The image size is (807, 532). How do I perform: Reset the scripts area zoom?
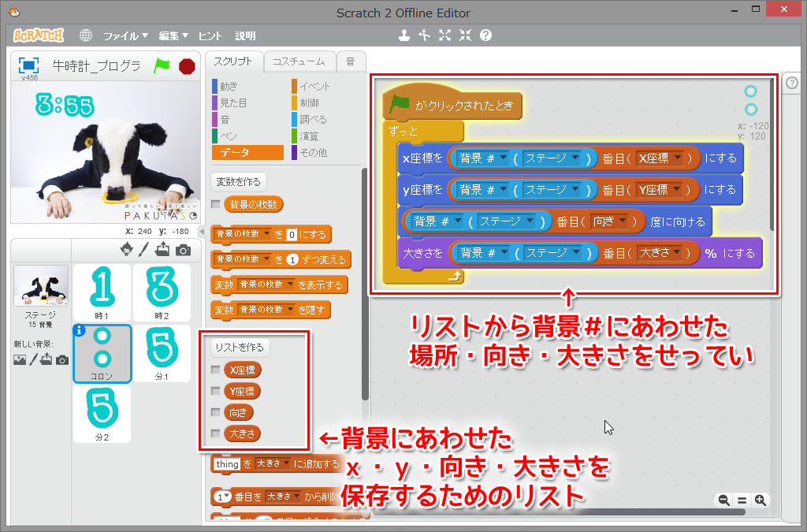(742, 500)
